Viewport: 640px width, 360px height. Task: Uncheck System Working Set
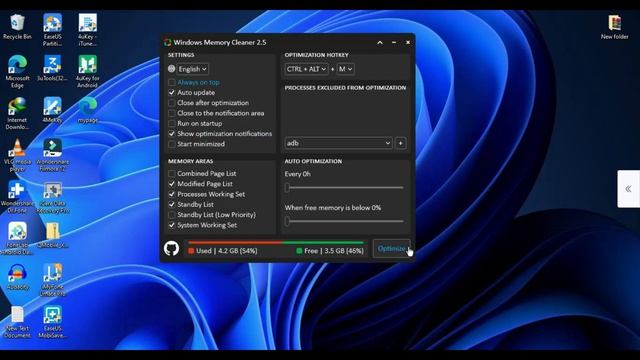click(x=172, y=225)
